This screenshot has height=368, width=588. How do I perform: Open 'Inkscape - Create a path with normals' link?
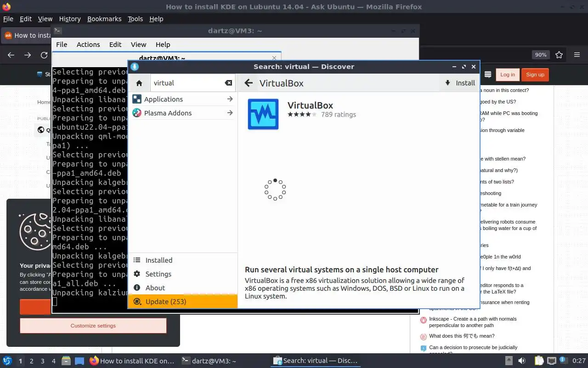[x=473, y=322]
